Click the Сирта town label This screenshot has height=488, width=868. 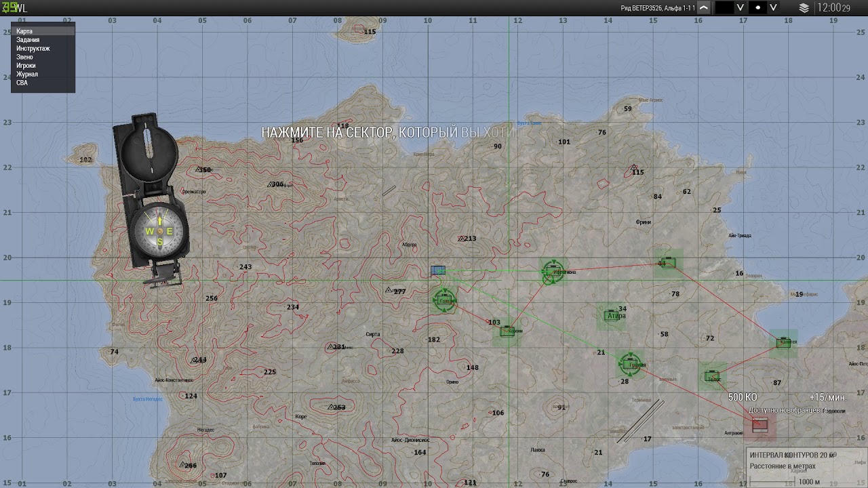pyautogui.click(x=373, y=334)
